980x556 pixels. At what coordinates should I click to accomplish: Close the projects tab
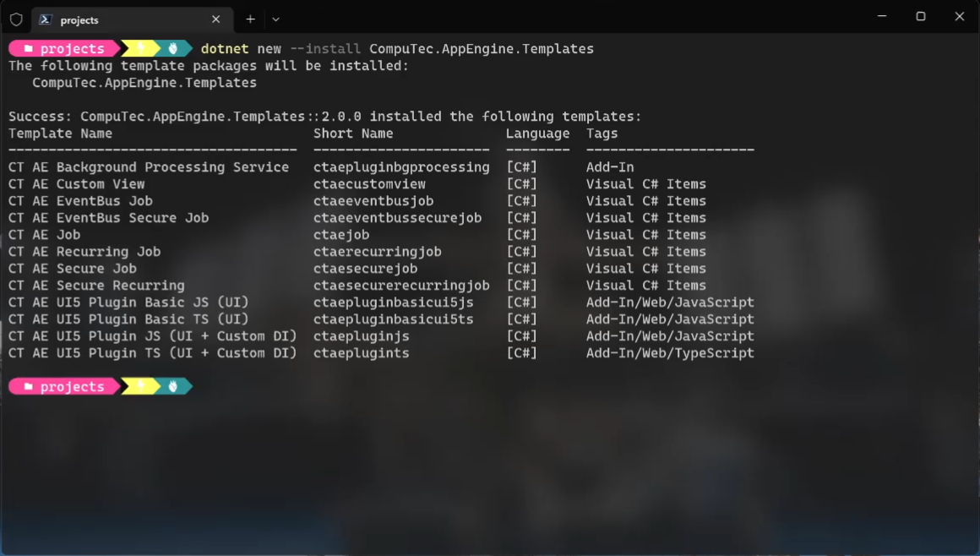click(x=216, y=19)
